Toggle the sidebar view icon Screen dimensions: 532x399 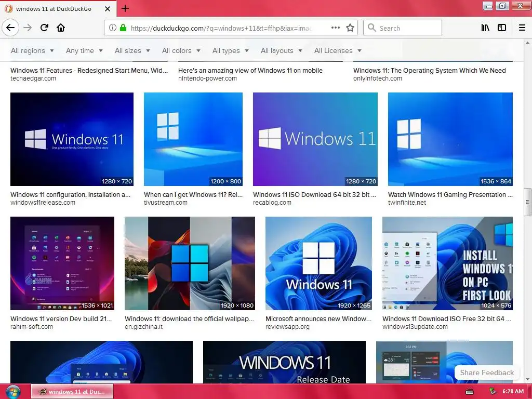502,28
